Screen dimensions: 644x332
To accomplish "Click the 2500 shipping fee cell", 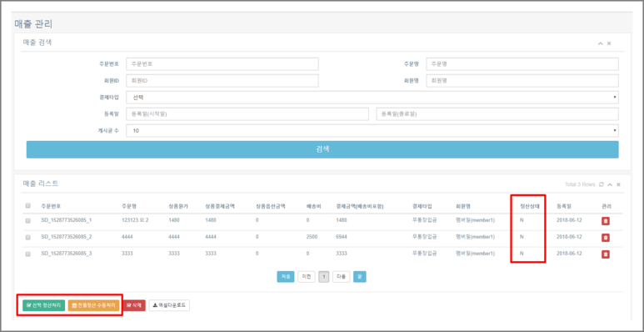I will pos(312,237).
